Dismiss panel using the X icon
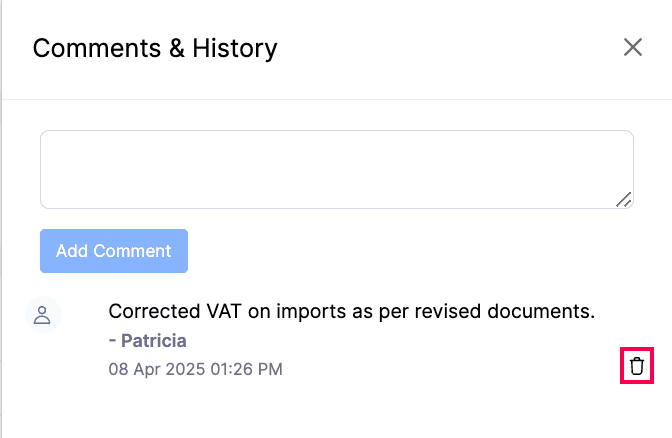 pyautogui.click(x=632, y=48)
